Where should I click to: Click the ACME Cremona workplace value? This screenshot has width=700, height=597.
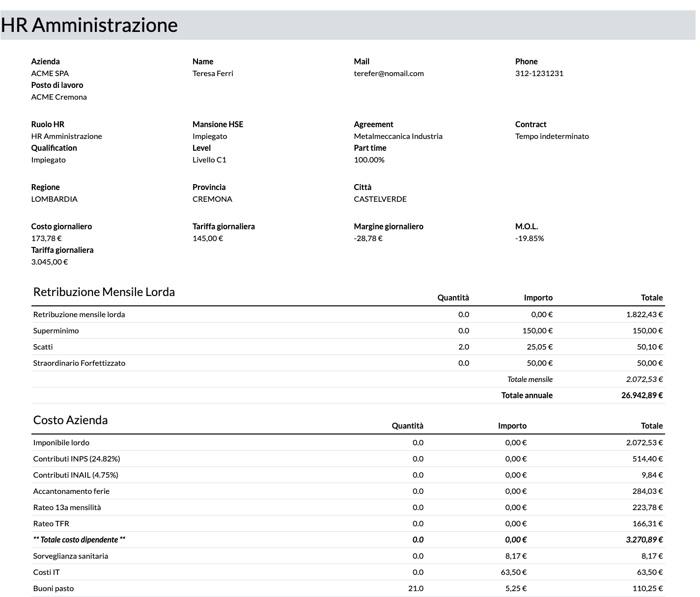(59, 97)
